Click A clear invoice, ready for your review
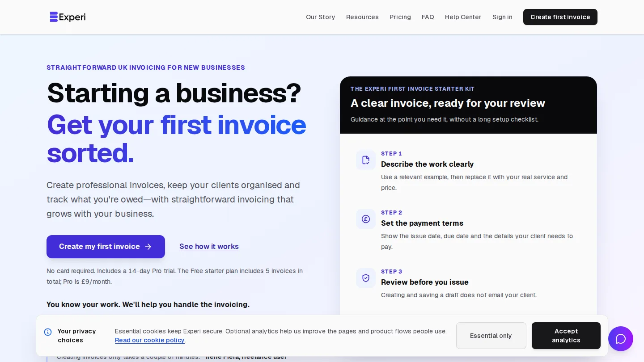 tap(448, 103)
